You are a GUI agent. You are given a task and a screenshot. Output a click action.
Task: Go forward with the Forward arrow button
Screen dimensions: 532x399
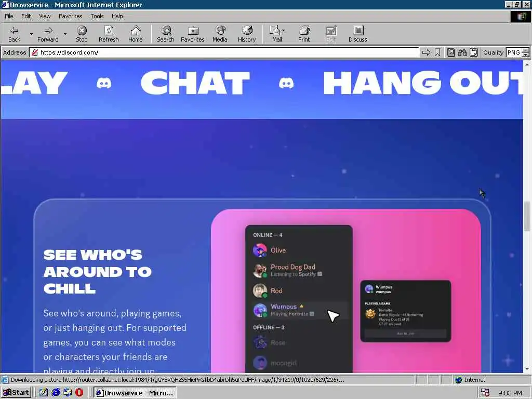point(48,34)
